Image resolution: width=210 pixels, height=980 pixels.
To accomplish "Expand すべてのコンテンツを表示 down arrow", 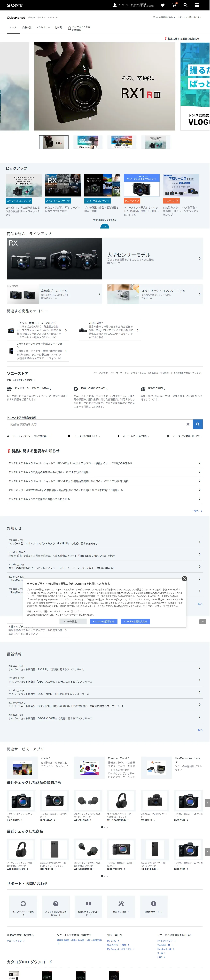I will point(105,226).
